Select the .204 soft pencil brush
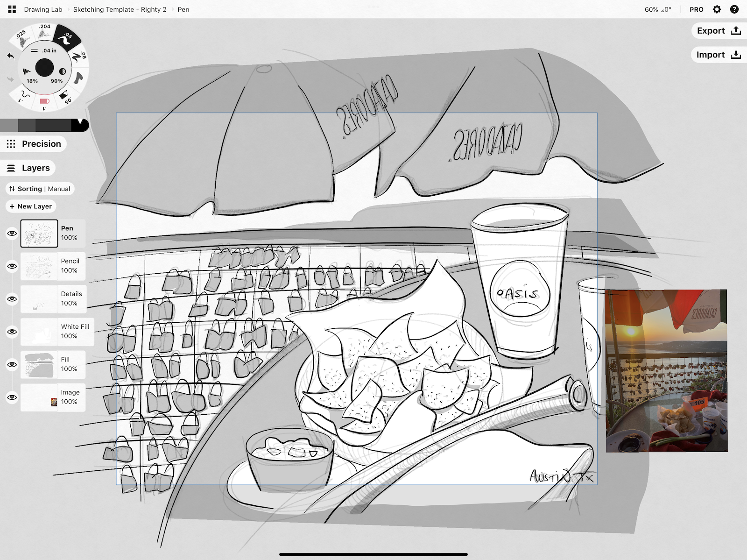Screen dimensions: 747x560 [44, 32]
